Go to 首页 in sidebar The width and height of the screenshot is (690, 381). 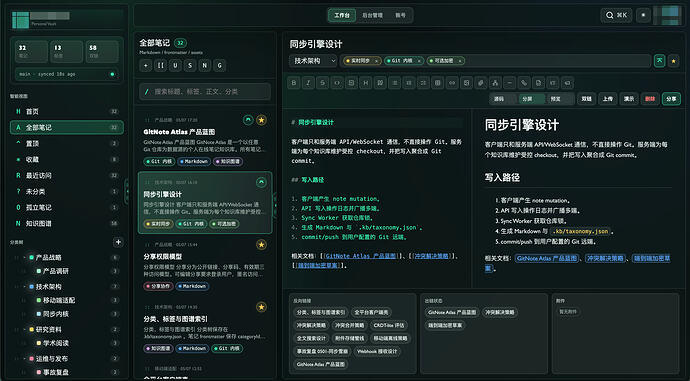[x=66, y=111]
